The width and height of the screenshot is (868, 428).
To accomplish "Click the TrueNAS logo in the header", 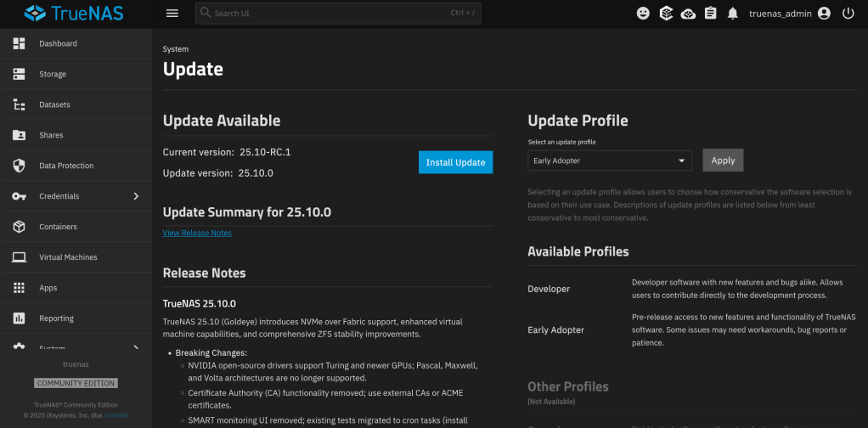I will pyautogui.click(x=76, y=14).
